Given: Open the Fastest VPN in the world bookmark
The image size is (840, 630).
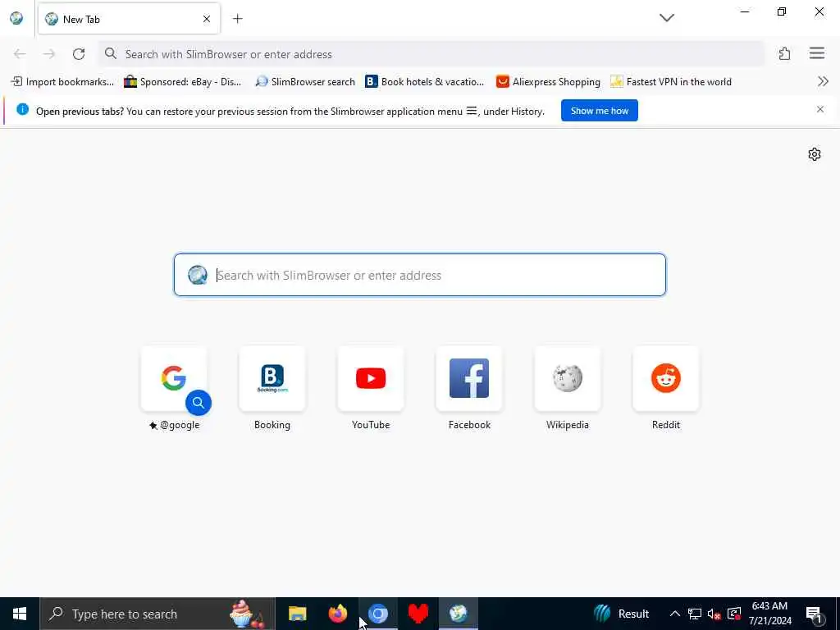Looking at the screenshot, I should click(671, 81).
